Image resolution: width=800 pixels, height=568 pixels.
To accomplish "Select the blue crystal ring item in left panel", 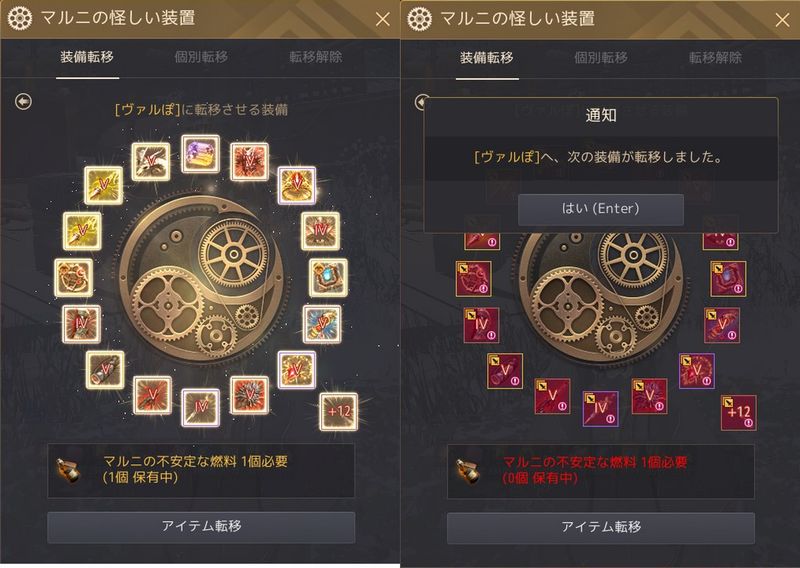I will click(329, 278).
